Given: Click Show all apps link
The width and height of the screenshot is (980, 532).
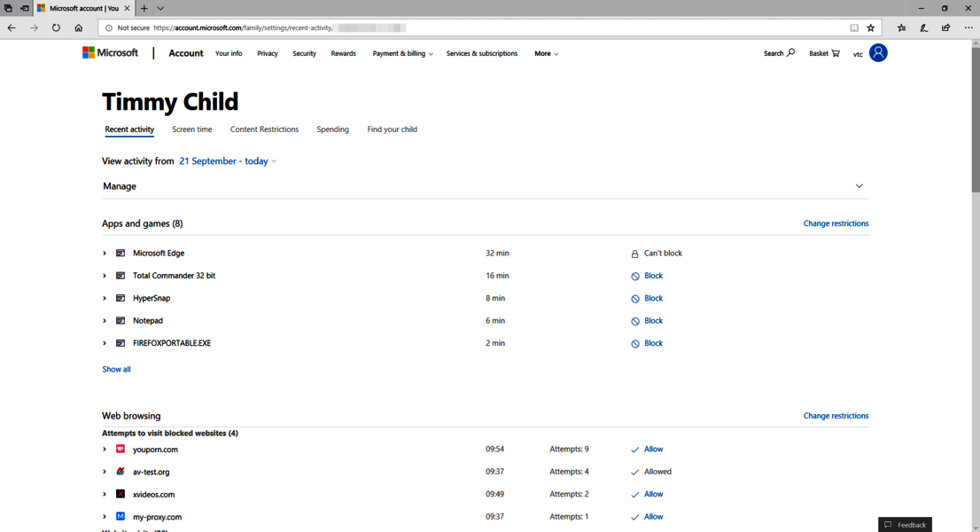Looking at the screenshot, I should point(116,370).
